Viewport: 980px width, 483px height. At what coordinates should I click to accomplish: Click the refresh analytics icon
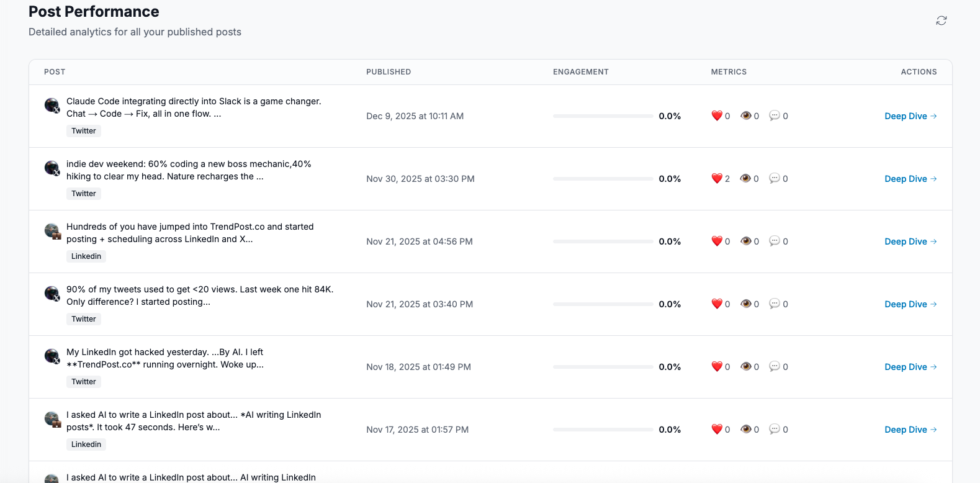tap(941, 20)
